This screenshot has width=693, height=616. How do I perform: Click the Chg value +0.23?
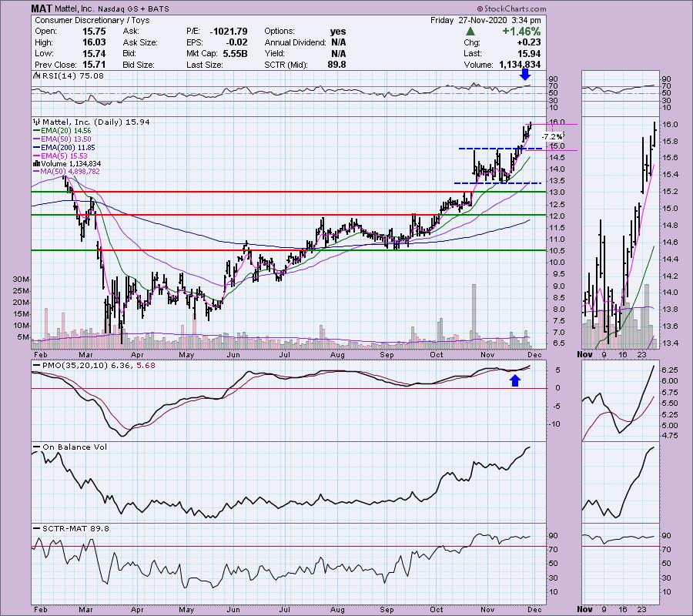pyautogui.click(x=530, y=42)
